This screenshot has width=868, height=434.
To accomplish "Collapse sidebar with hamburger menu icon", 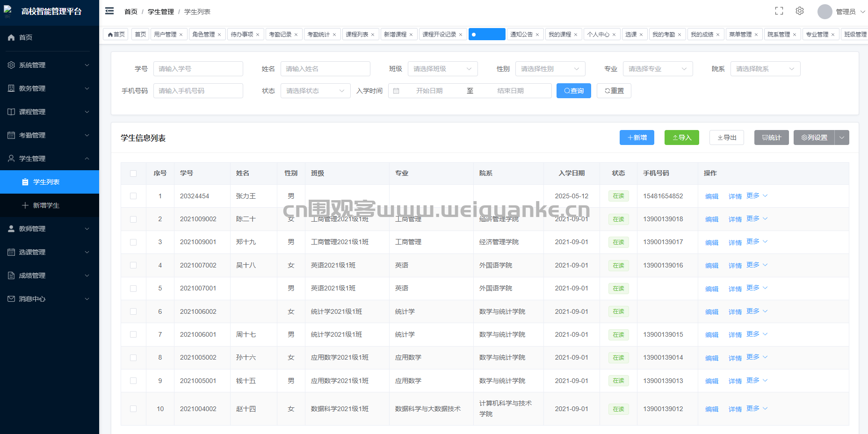I will click(x=109, y=11).
